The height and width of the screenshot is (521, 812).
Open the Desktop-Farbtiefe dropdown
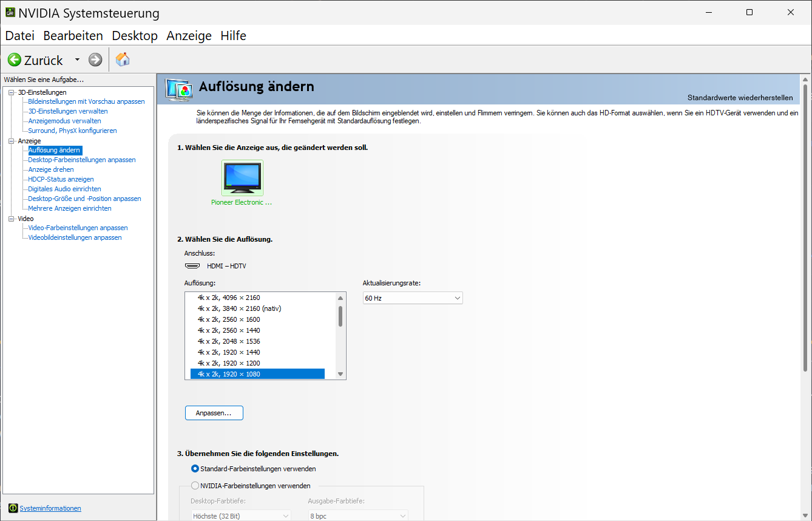coord(241,516)
